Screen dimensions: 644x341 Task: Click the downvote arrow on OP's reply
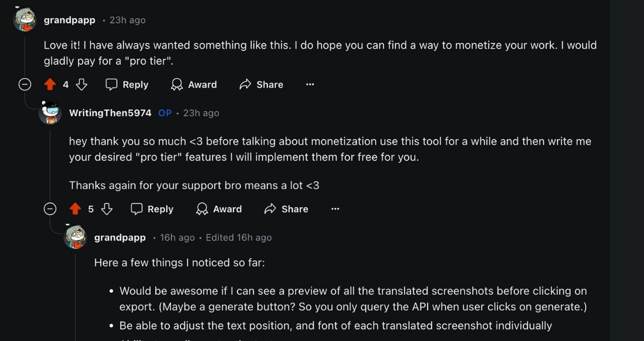click(107, 209)
